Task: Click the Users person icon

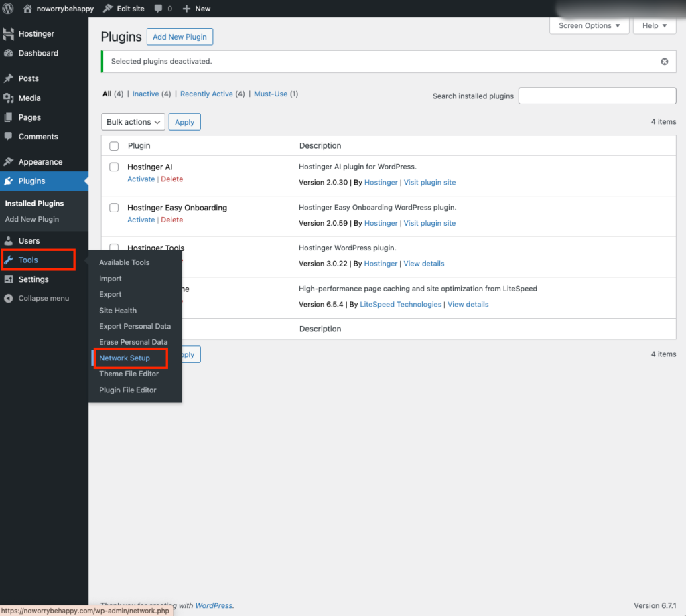Action: point(8,240)
